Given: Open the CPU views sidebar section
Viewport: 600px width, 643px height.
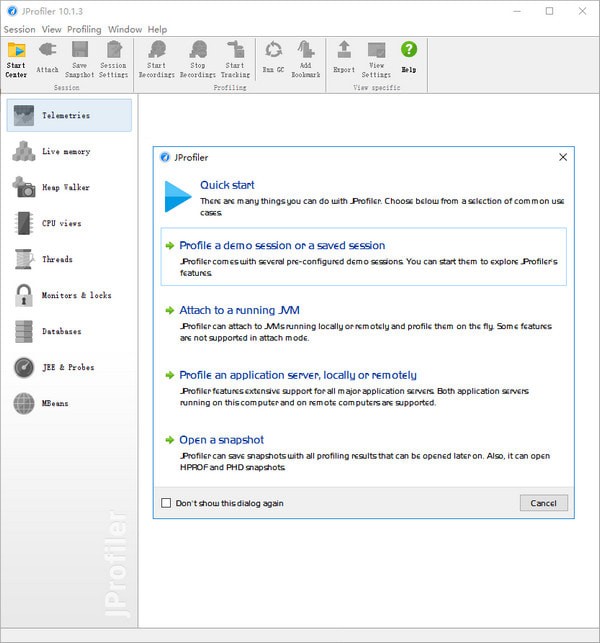Looking at the screenshot, I should [x=69, y=223].
